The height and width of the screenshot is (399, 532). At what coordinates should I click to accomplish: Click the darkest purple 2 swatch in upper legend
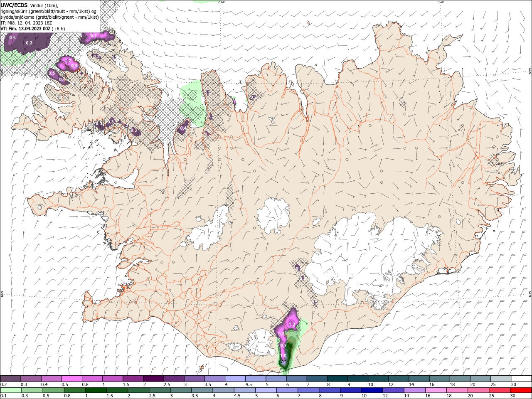coord(153,379)
